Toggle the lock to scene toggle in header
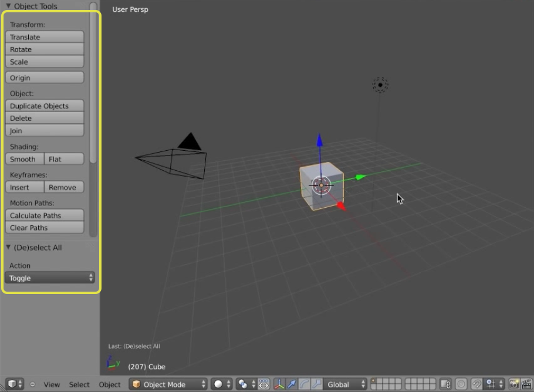The height and width of the screenshot is (392, 534). point(447,384)
